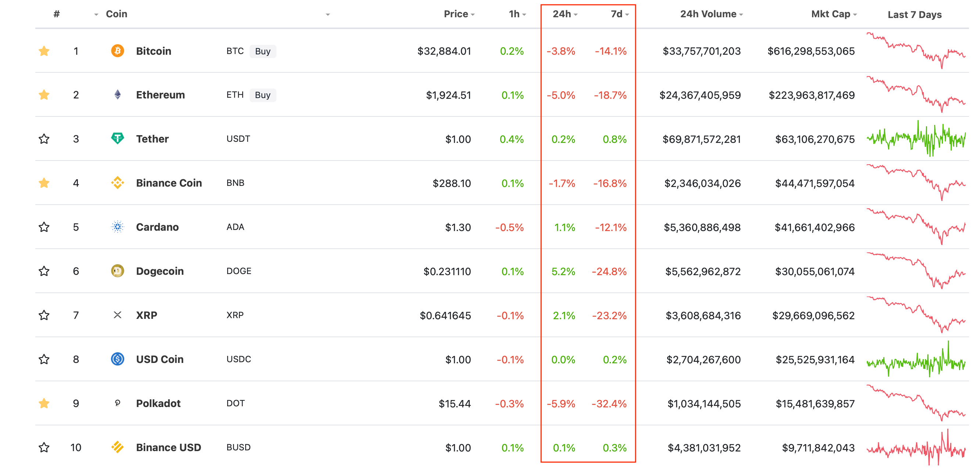Click Dogecoin price $0.231110
Viewport: 980px width, 468px height.
(x=447, y=271)
